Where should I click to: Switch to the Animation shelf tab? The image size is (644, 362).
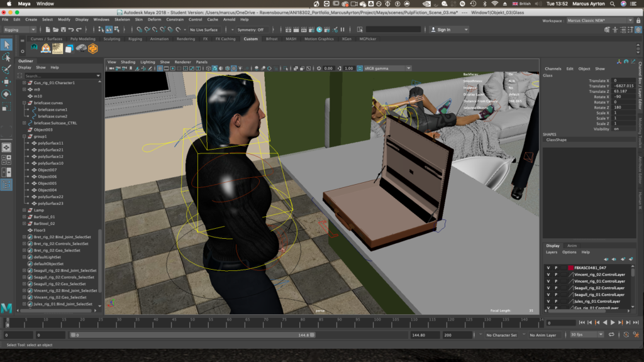[x=159, y=39]
